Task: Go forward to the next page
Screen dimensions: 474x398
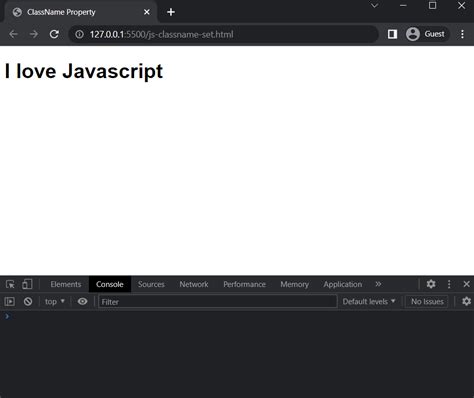Action: click(34, 34)
